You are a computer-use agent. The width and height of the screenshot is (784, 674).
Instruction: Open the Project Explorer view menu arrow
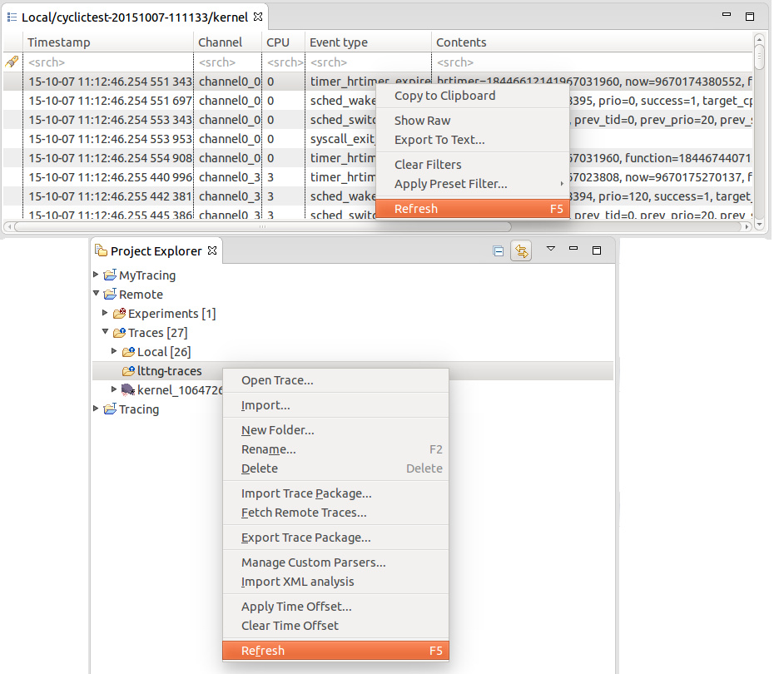pos(550,250)
